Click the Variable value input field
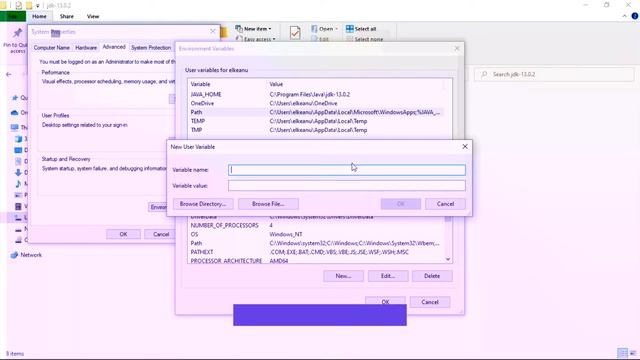The width and height of the screenshot is (640, 360). pyautogui.click(x=347, y=186)
